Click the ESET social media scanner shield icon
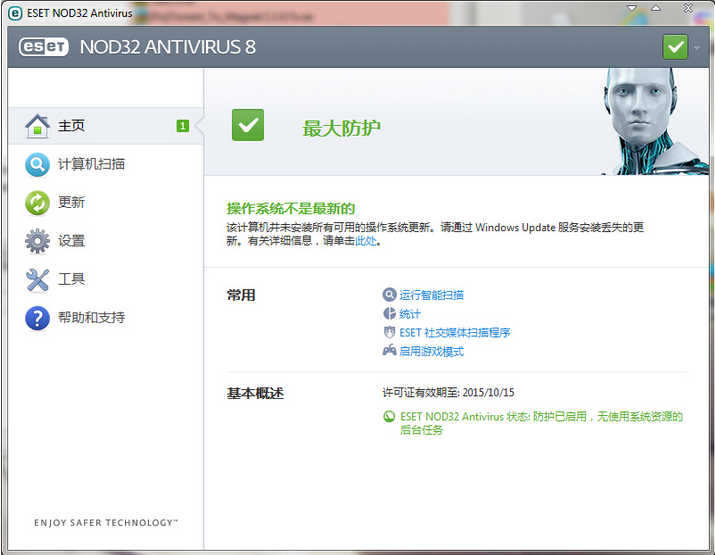Viewport: 715px width, 555px height. coord(389,332)
